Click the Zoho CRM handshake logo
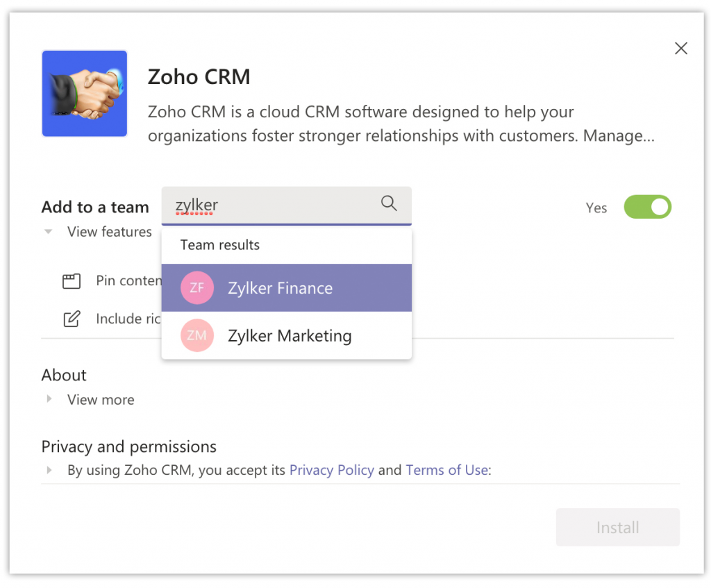The width and height of the screenshot is (711, 588). point(84,93)
